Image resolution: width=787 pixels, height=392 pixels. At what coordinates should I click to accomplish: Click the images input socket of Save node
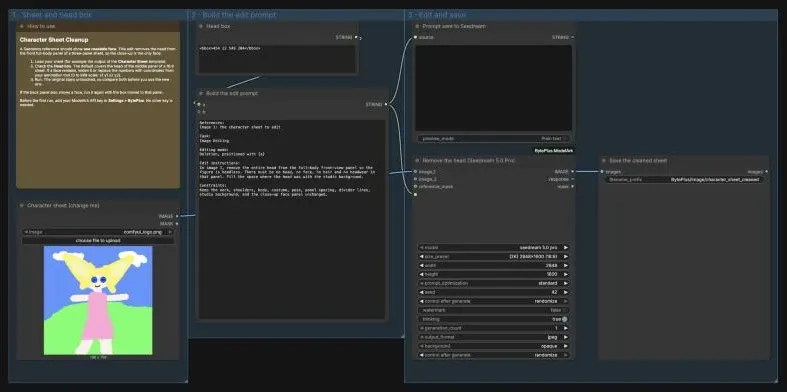coord(602,172)
